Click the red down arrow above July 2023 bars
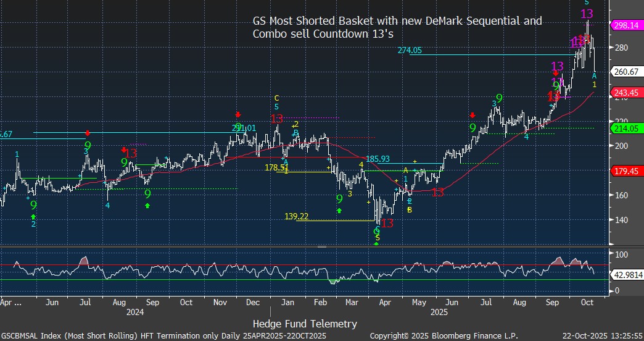This screenshot has width=644, height=341. click(x=88, y=133)
